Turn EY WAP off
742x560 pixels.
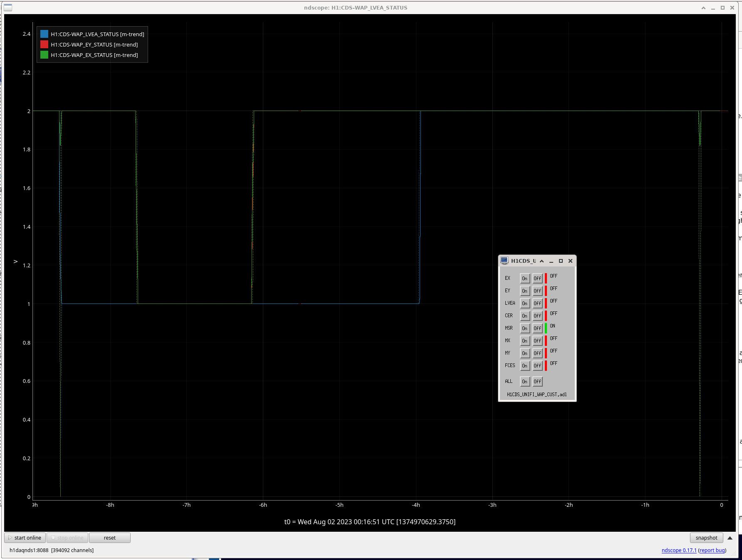537,291
